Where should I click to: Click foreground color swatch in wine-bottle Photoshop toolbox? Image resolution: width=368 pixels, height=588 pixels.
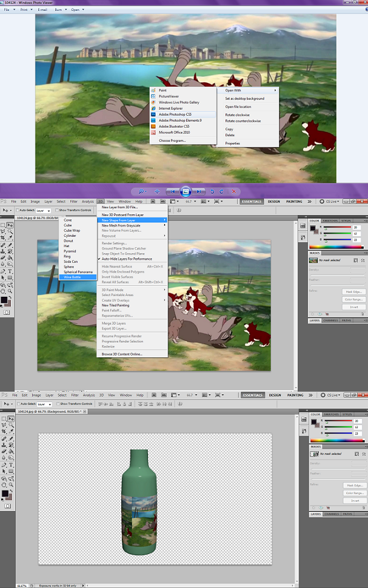tap(5, 494)
